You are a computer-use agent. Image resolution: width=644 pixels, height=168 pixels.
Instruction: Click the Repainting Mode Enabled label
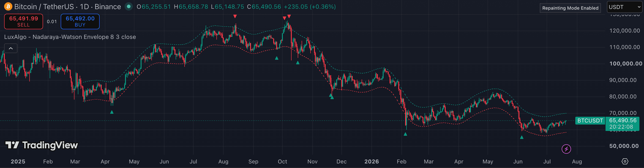570,8
